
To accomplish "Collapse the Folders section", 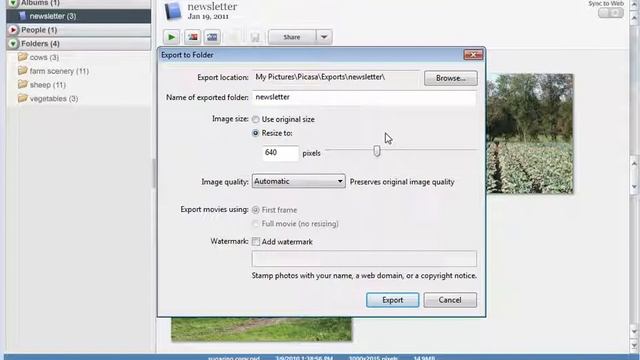I will 13,43.
